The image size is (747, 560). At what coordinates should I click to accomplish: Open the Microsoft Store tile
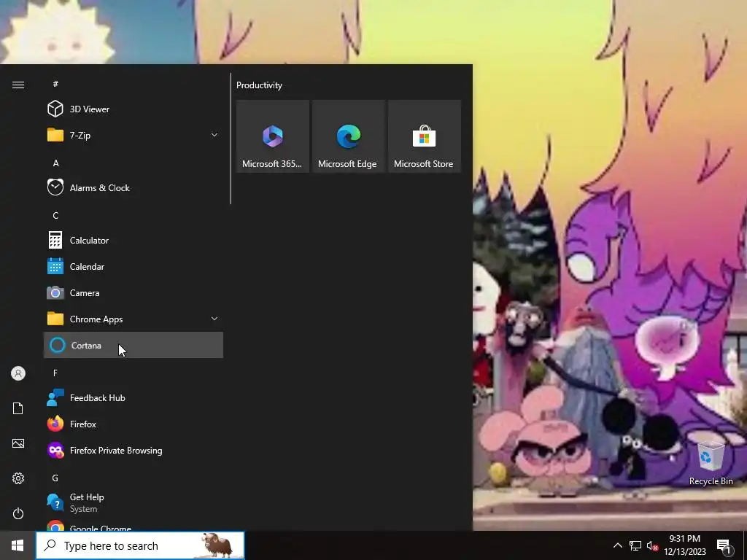pos(425,136)
